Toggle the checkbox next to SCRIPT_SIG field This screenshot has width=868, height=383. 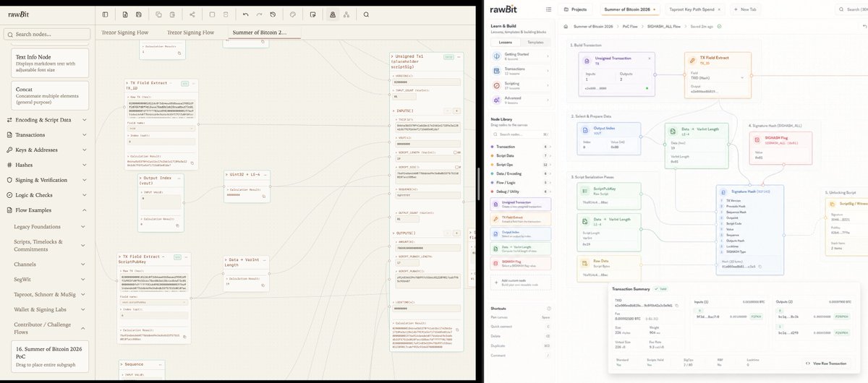[x=456, y=168]
